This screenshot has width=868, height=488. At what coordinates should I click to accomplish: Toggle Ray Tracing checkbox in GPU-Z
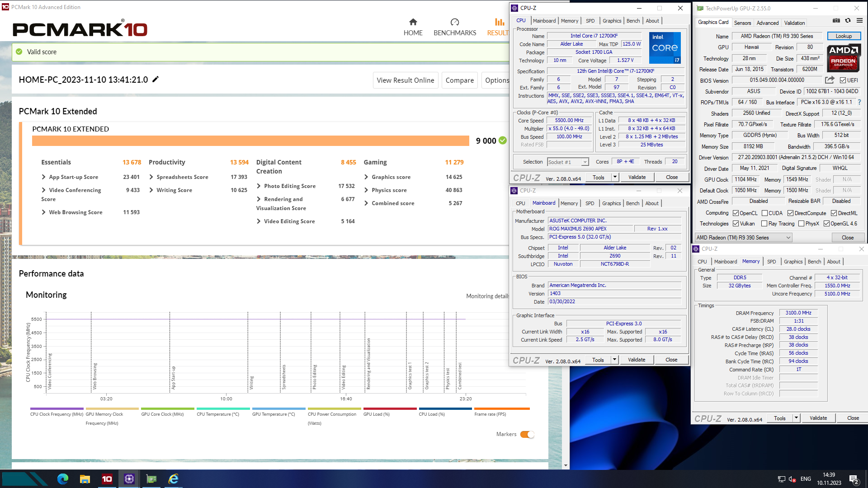click(x=764, y=223)
